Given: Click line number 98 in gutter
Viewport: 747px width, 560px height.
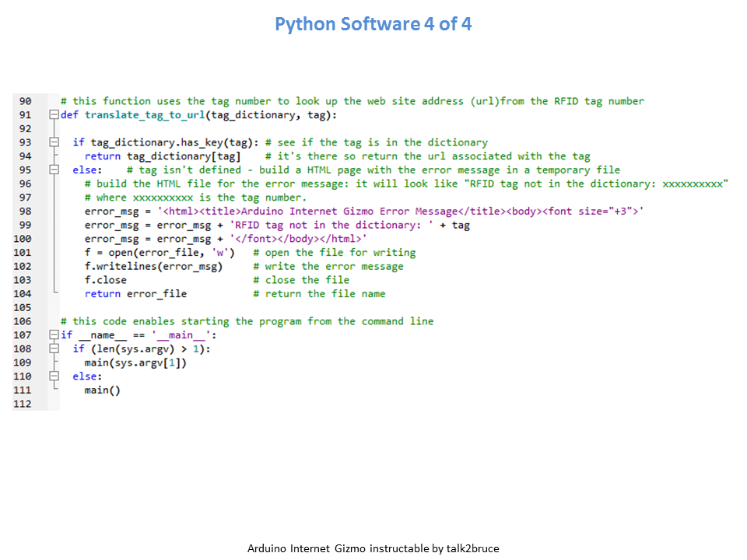Looking at the screenshot, I should (x=25, y=211).
